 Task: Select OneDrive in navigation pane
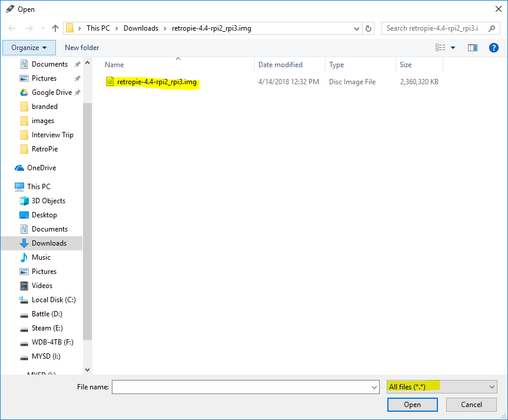pos(41,168)
